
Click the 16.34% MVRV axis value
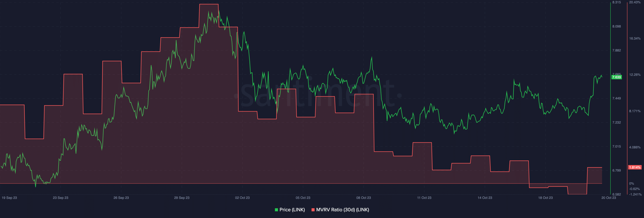(635, 39)
